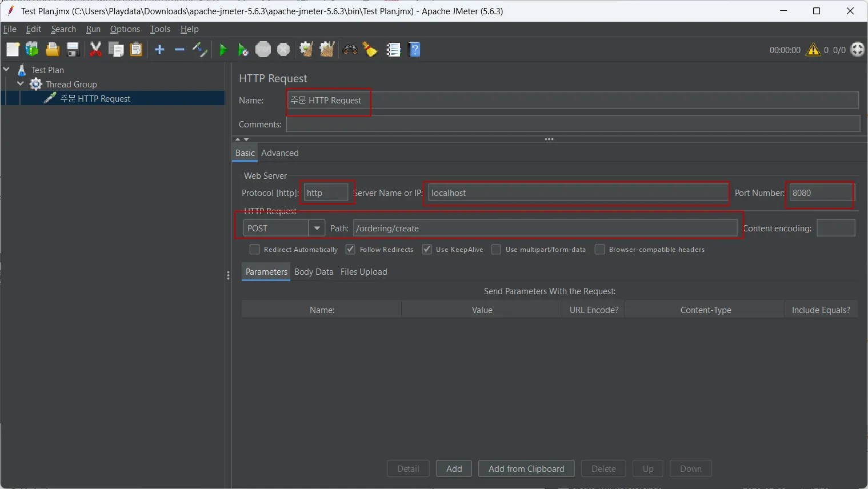Image resolution: width=868 pixels, height=489 pixels.
Task: Click the URL Encode? column header
Action: (594, 310)
